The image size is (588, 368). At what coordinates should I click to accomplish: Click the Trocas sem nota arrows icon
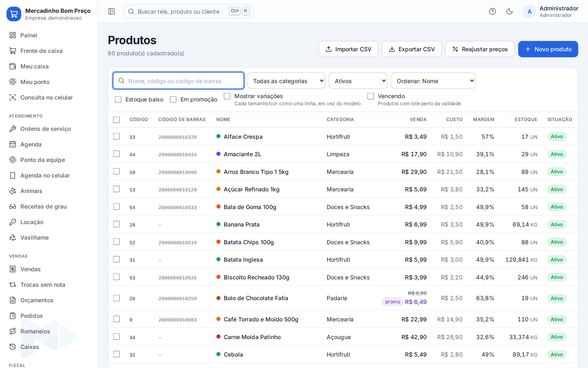[13, 285]
